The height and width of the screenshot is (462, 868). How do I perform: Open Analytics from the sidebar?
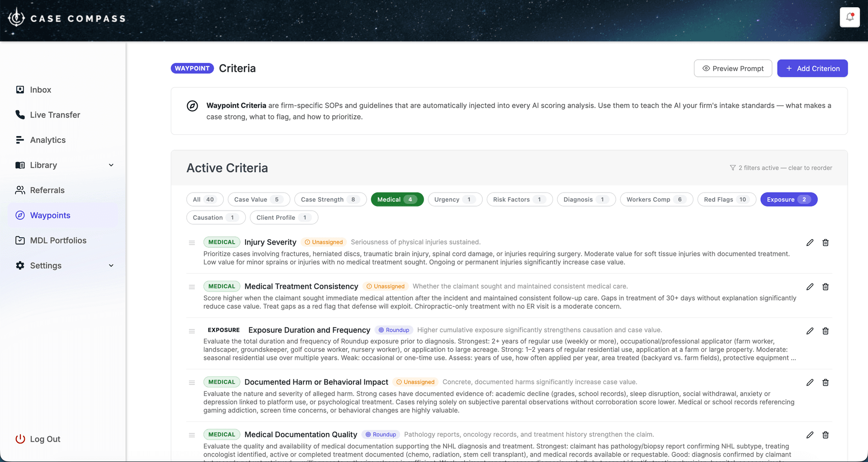47,140
